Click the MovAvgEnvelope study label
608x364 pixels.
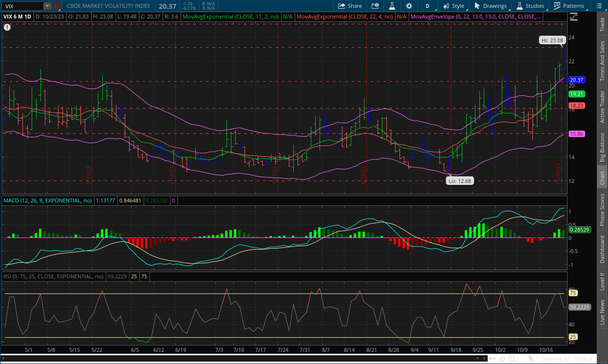pos(475,16)
